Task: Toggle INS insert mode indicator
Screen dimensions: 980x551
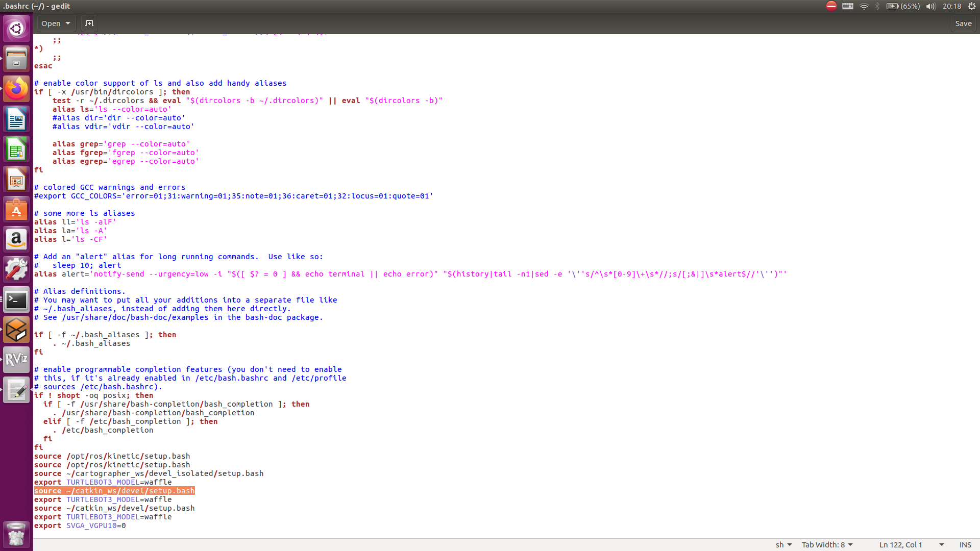Action: (x=965, y=545)
